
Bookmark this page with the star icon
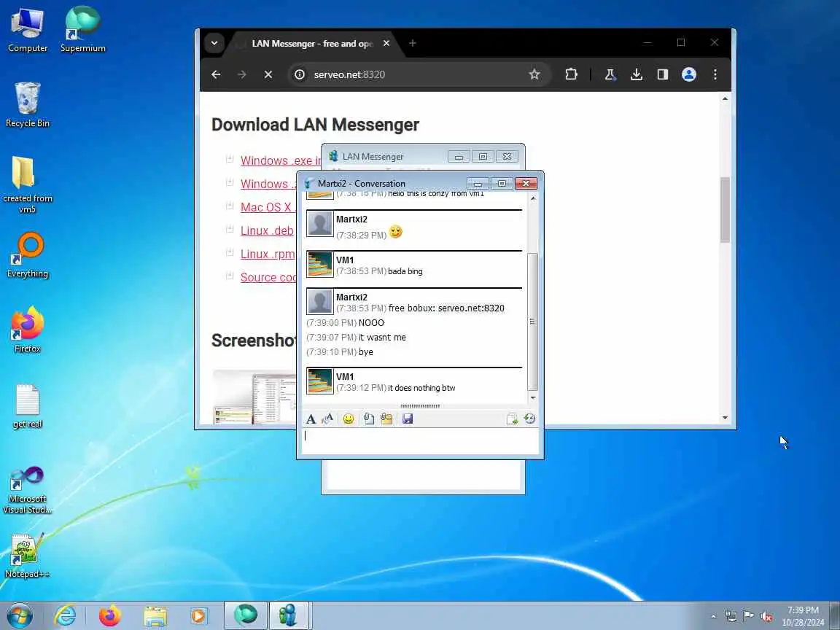click(534, 74)
